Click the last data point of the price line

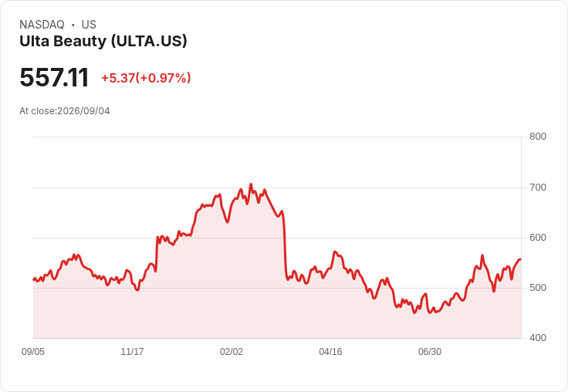520,259
